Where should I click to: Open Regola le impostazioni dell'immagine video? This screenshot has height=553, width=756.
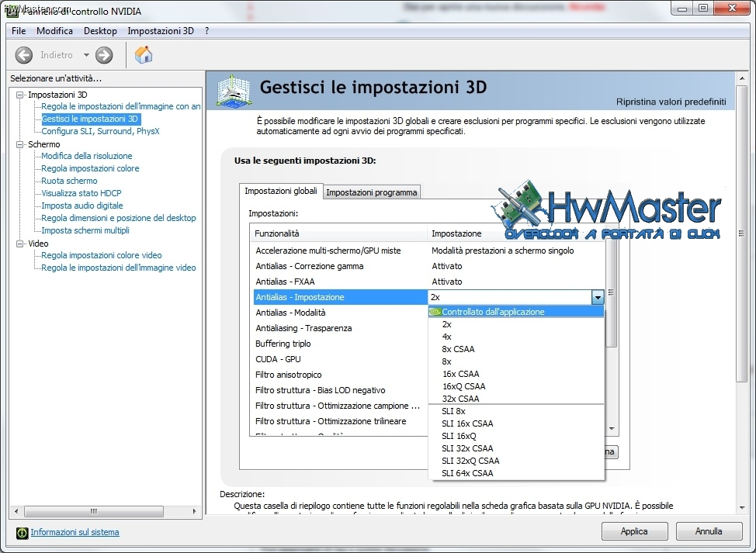click(119, 268)
